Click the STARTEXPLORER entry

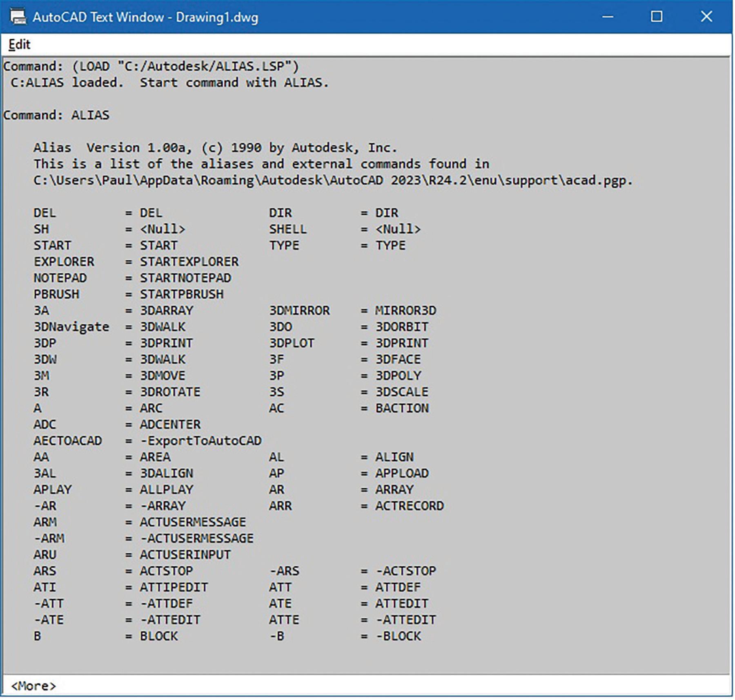[189, 262]
